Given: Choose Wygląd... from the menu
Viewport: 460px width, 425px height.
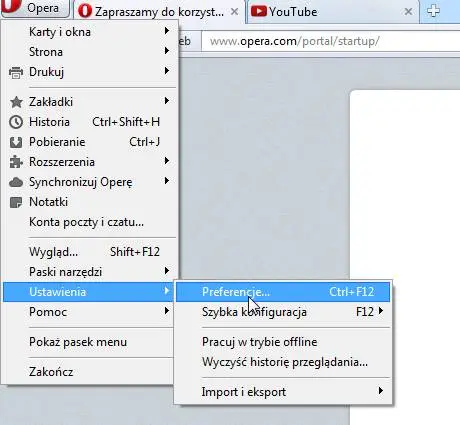Looking at the screenshot, I should click(x=90, y=252).
